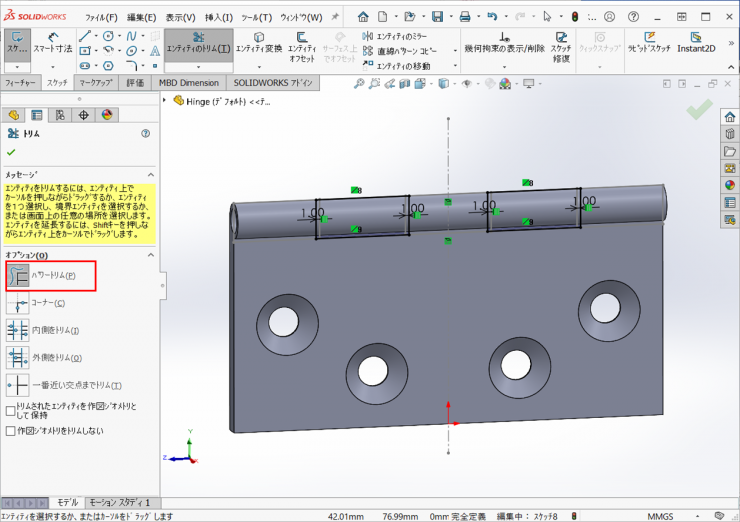This screenshot has width=740, height=522.
Task: Enable keeping trimmed entities as construction geometry
Action: pyautogui.click(x=11, y=410)
